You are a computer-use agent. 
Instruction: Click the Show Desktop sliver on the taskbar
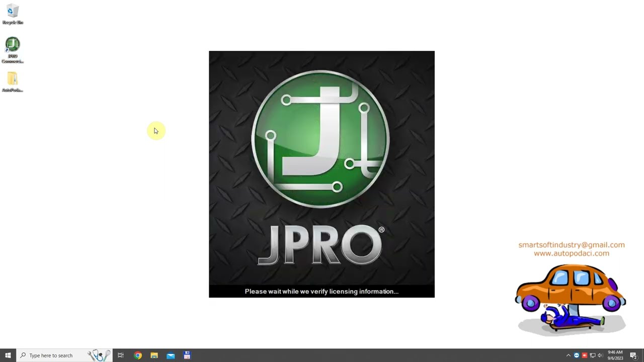click(642, 355)
